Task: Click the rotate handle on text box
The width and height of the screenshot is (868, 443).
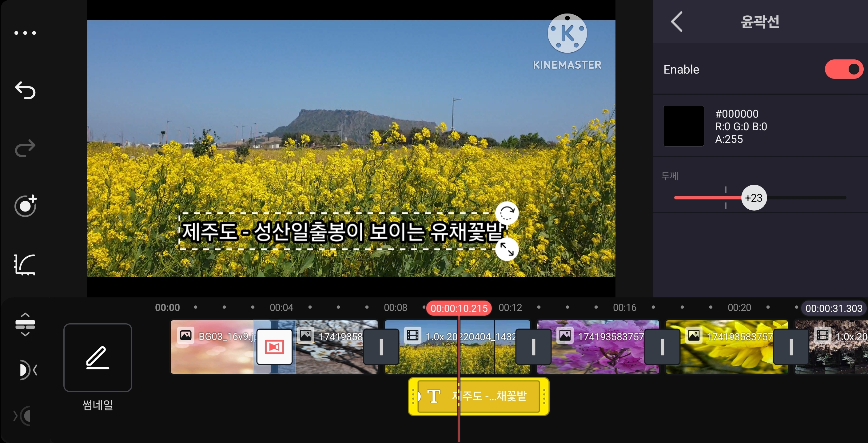Action: (507, 213)
